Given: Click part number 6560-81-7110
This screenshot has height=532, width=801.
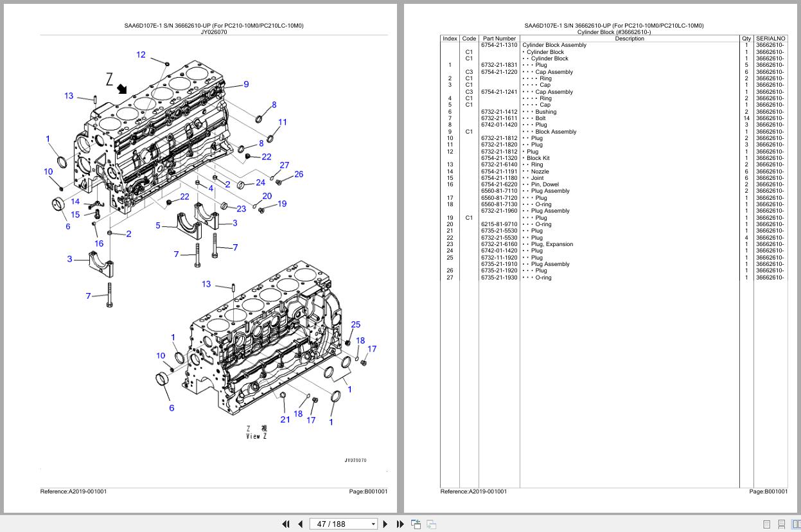Looking at the screenshot, I should click(x=499, y=191).
